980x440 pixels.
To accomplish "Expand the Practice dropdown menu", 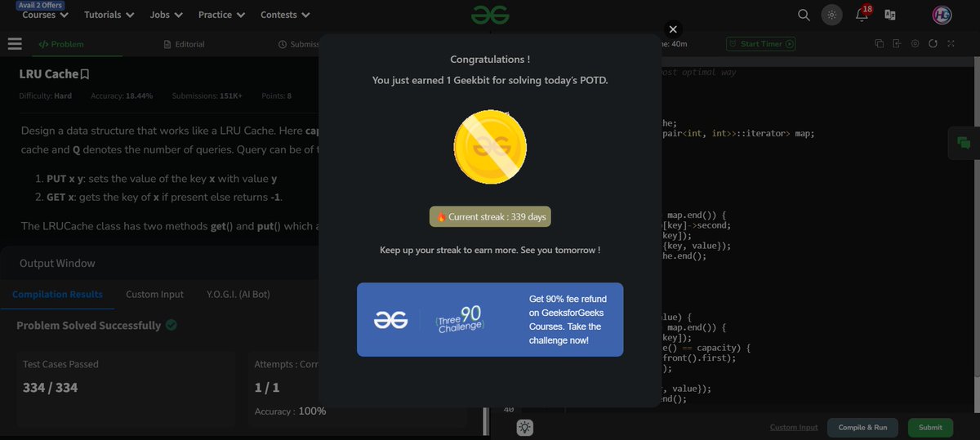I will 222,15.
